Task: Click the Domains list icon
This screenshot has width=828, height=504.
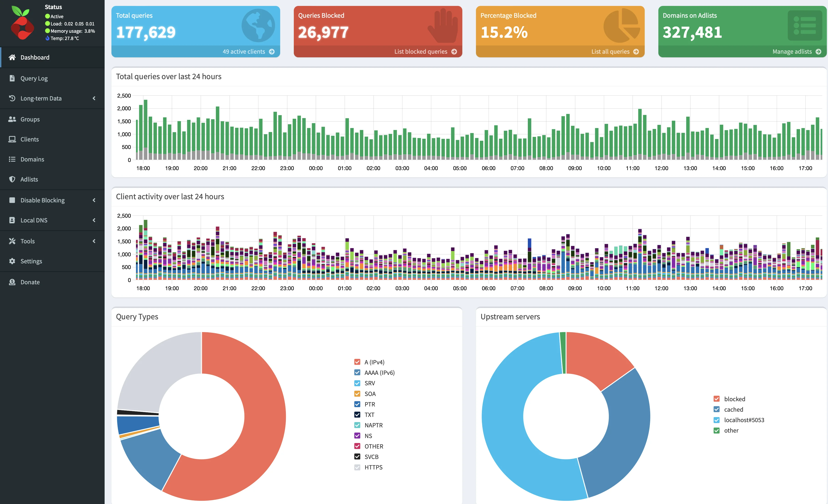Action: [12, 159]
